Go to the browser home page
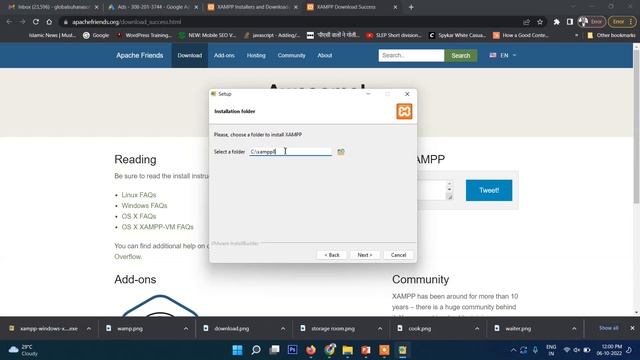This screenshot has height=360, width=640. [49, 22]
